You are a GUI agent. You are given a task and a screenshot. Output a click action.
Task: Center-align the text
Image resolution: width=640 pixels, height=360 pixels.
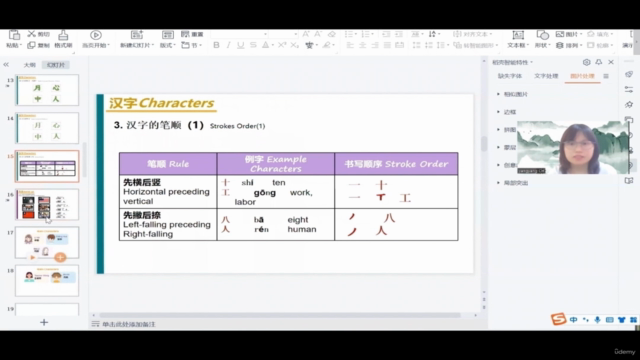[x=362, y=45]
